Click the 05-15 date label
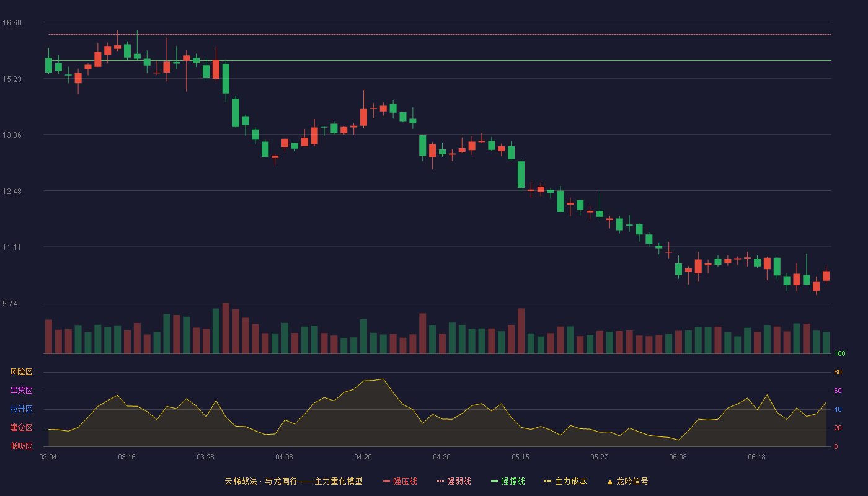The image size is (868, 496). pos(520,457)
